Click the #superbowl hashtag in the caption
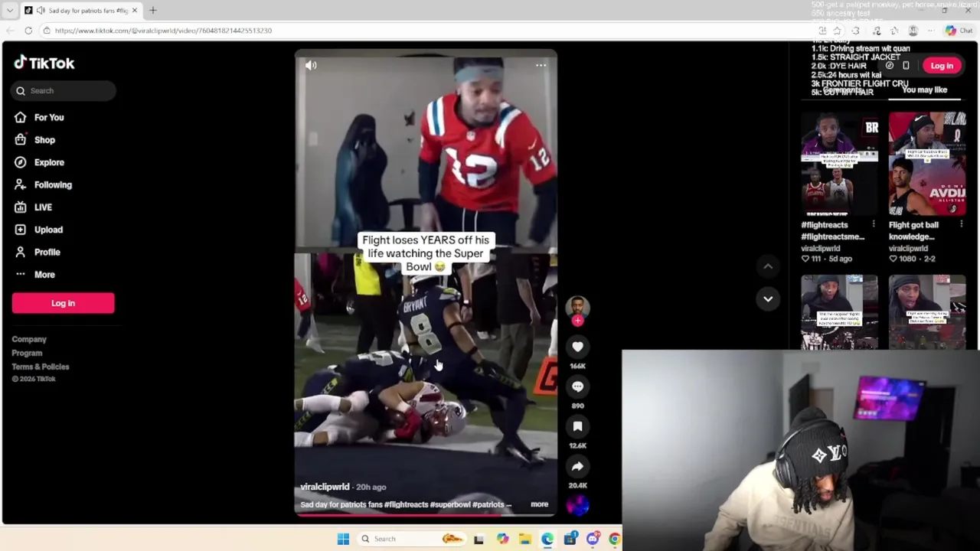This screenshot has height=551, width=980. 450,504
